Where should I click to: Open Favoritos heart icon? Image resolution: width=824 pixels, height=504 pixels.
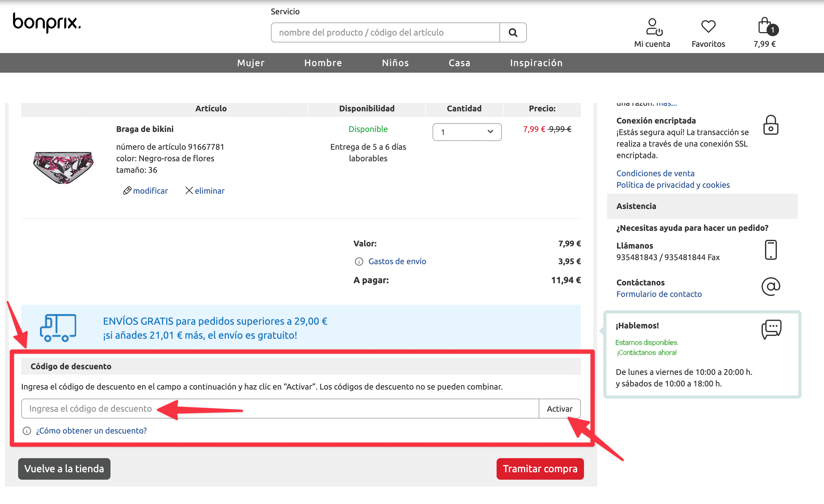708,27
